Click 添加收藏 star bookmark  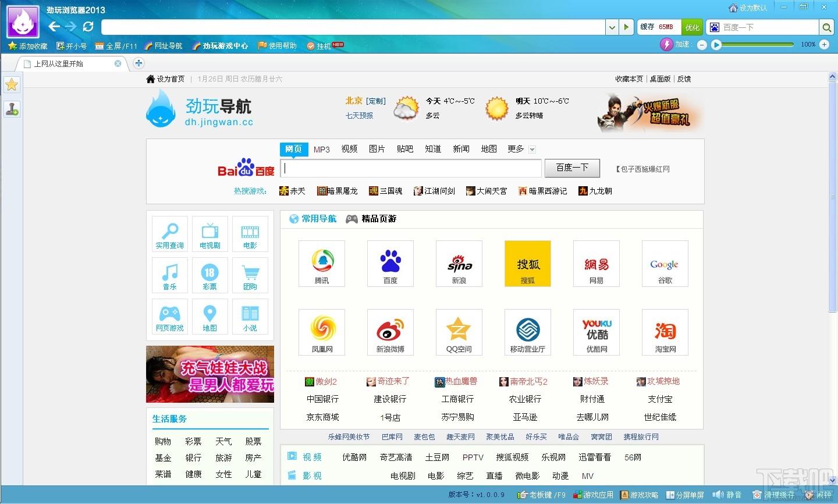27,46
